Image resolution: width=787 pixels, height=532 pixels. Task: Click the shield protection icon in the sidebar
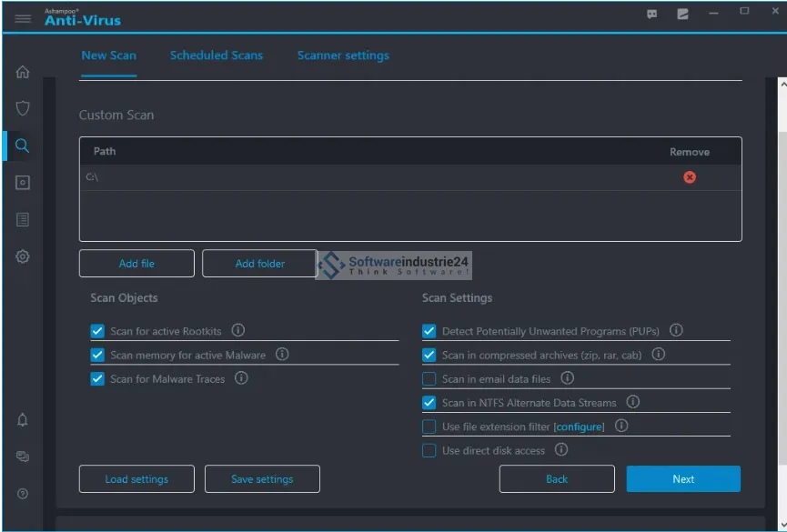tap(23, 108)
